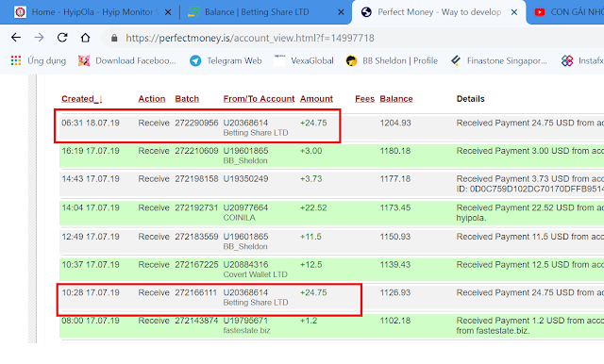Switch to the Balance | Betting Share LTD tab
The width and height of the screenshot is (604, 364).
click(265, 12)
